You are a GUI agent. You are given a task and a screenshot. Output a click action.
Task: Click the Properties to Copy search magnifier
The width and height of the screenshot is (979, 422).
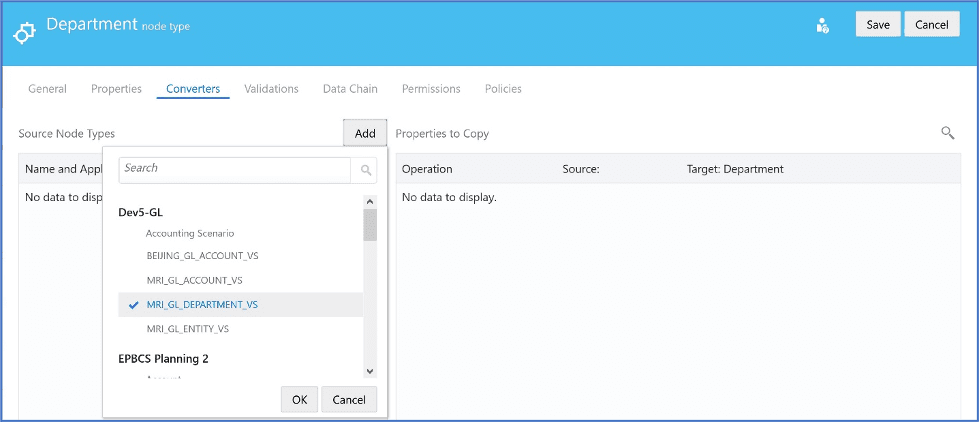[948, 132]
